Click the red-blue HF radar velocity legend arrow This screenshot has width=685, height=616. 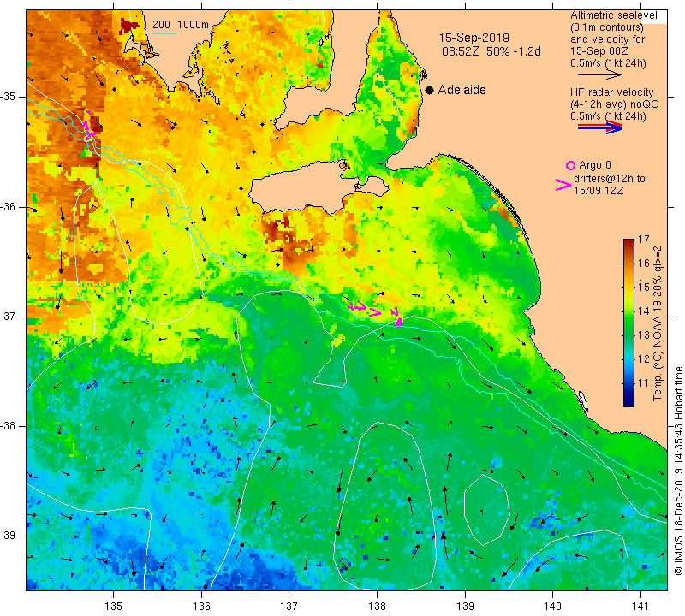pos(600,127)
